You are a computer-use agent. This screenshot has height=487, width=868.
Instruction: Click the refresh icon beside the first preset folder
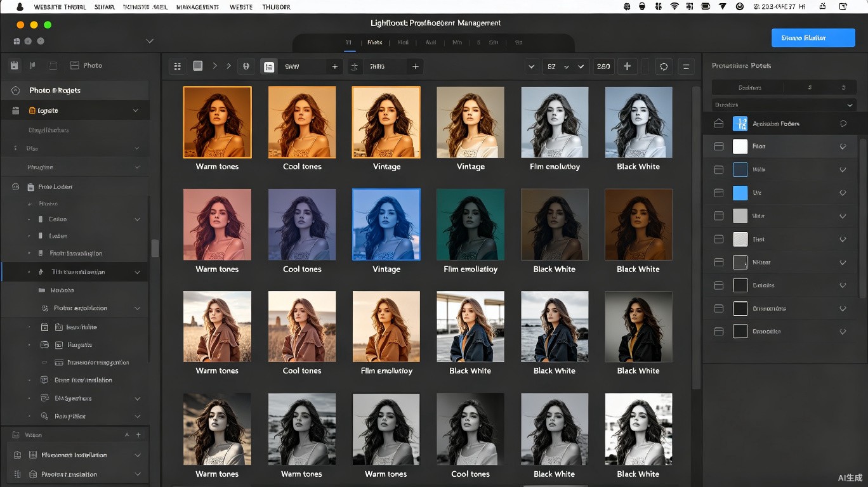pos(844,124)
